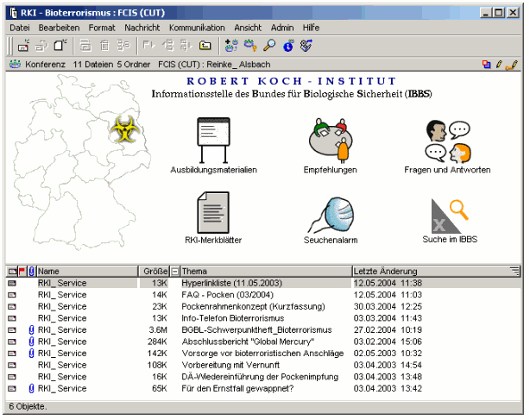
Task: Open the Nachricht menu
Action: click(x=142, y=28)
